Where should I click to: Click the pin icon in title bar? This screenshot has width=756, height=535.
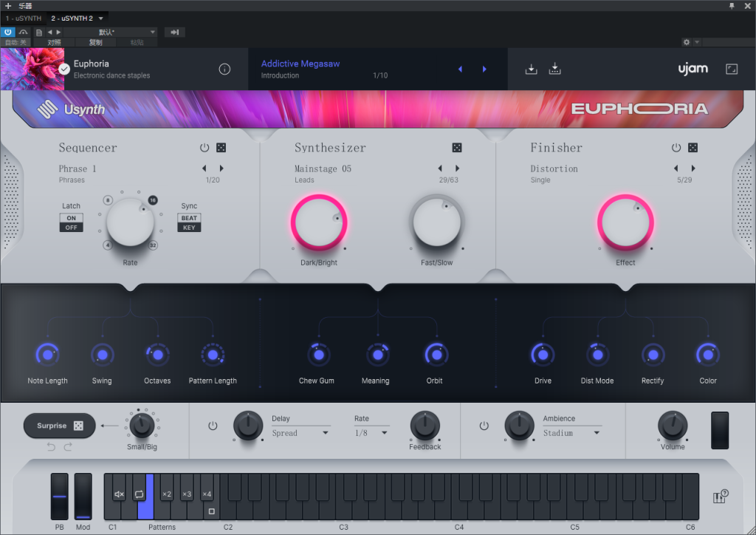point(732,6)
